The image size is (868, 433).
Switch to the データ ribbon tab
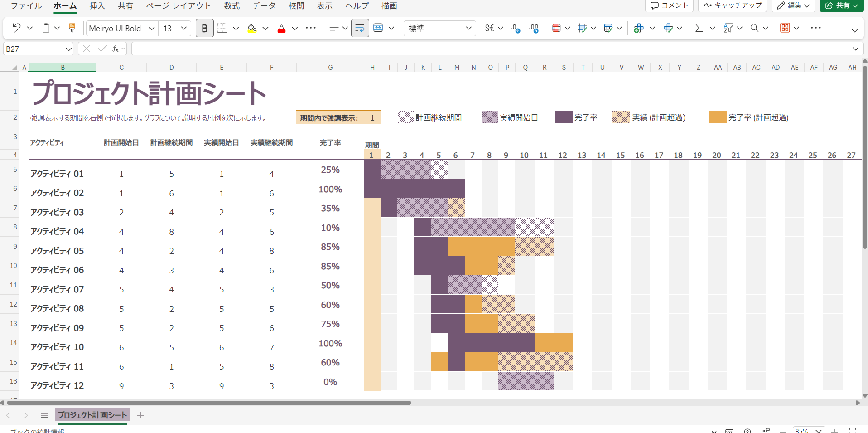pyautogui.click(x=264, y=6)
